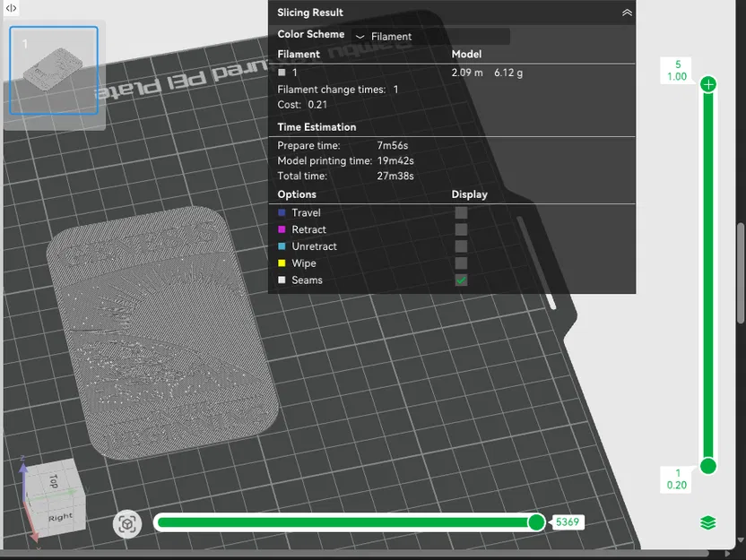Screen dimensions: 746x560
Task: Select plate 1 thumbnail
Action: point(54,71)
